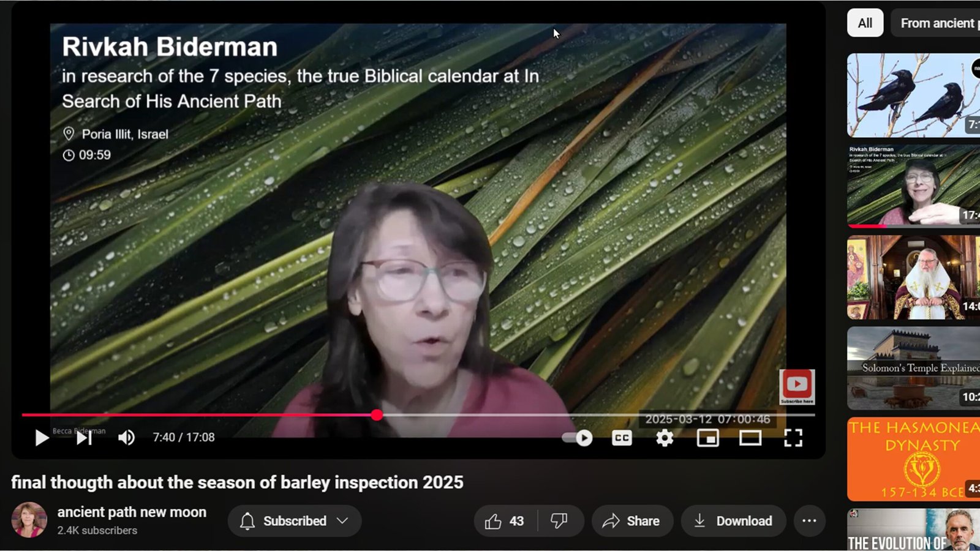
Task: Open ancient path new moon channel
Action: coord(132,512)
